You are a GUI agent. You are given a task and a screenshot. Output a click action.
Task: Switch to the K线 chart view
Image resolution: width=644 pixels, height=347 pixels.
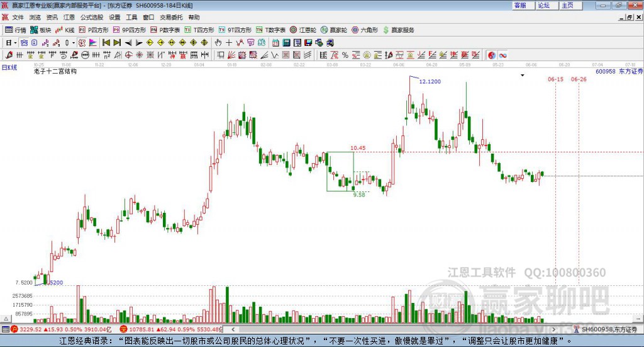[x=65, y=30]
